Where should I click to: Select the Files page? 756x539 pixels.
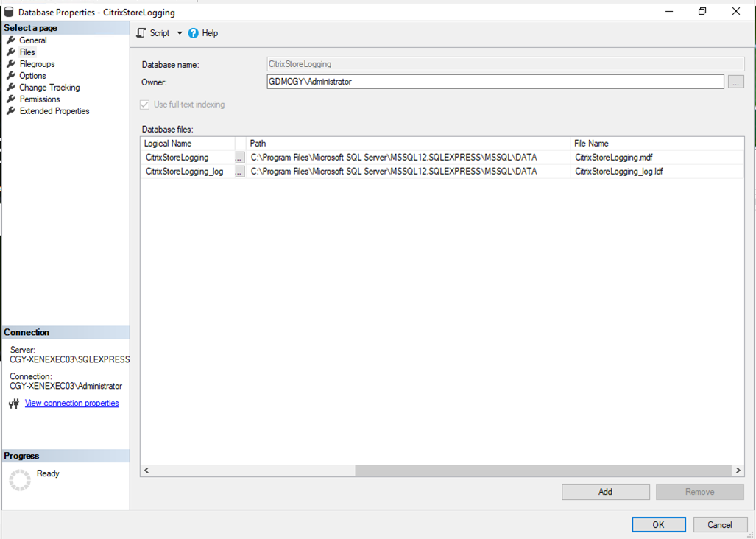(27, 52)
